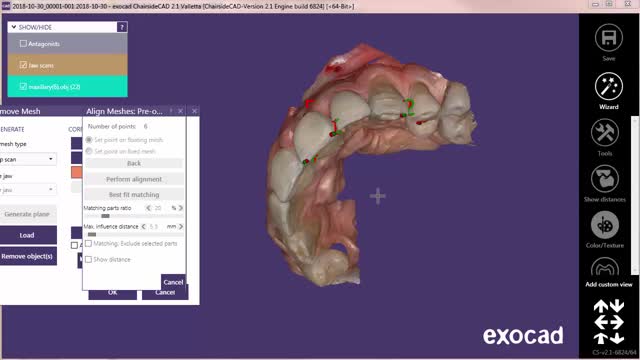Click the view direction arrows icon
The width and height of the screenshot is (640, 360).
click(x=609, y=322)
